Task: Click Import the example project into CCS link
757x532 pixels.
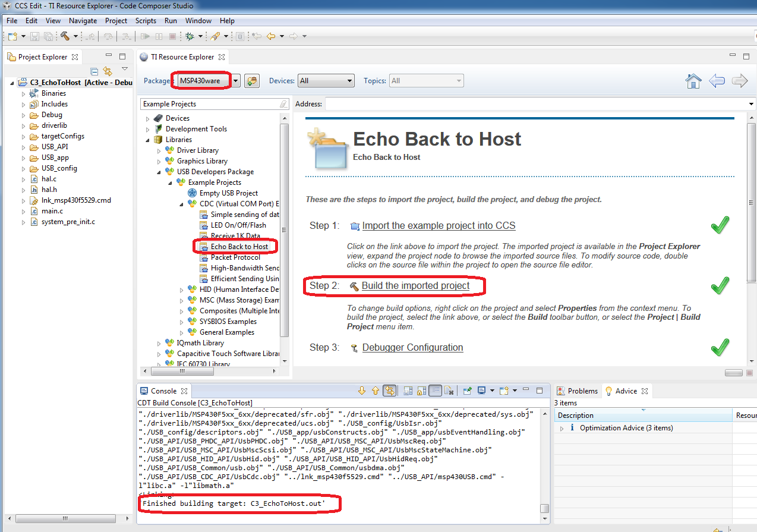Action: 439,225
